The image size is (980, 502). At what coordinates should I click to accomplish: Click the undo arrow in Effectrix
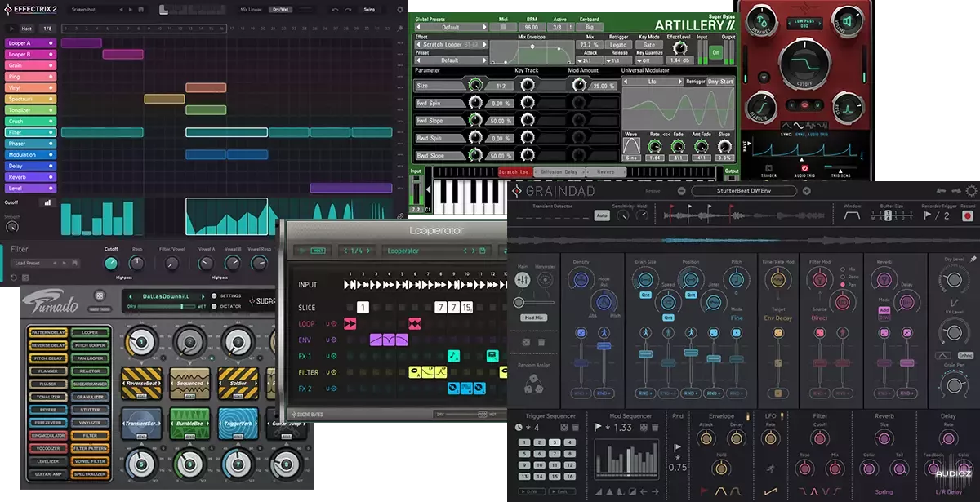(335, 9)
